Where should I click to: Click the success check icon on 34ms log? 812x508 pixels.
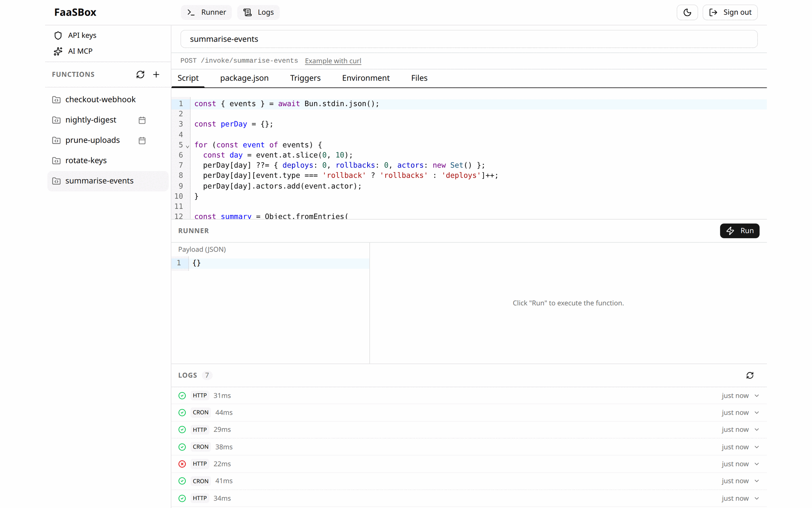click(x=182, y=498)
